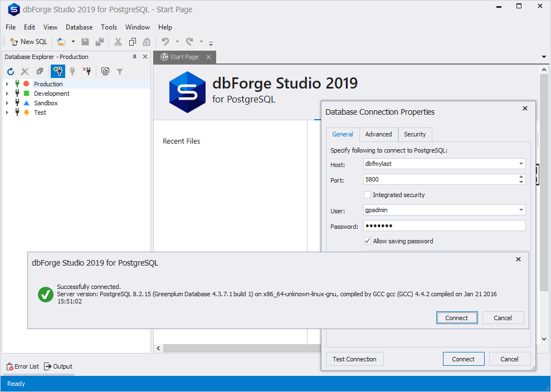Viewport: 551px width, 392px height.
Task: Open the document tabs list dropdown arrow
Action: (544, 57)
